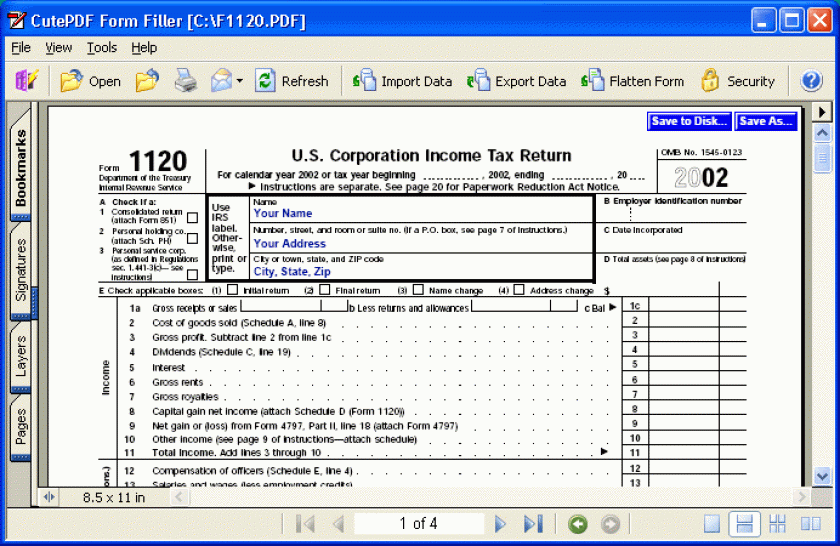Screen dimensions: 840x546
Task: Open the Help menu
Action: (144, 48)
